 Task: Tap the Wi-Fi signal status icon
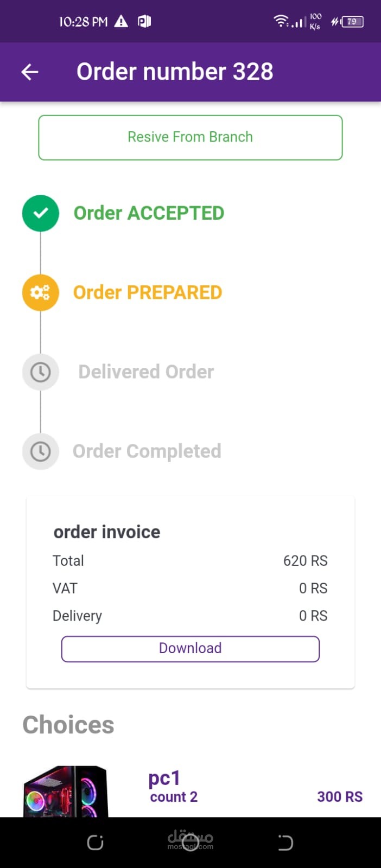click(x=281, y=22)
